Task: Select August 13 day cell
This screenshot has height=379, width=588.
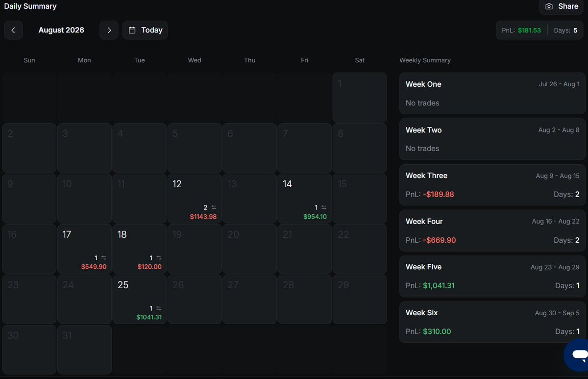Action: pyautogui.click(x=249, y=199)
